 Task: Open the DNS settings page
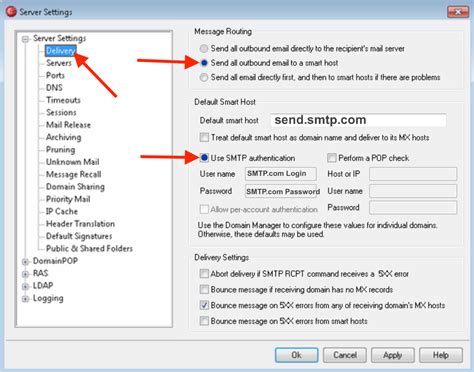pyautogui.click(x=54, y=88)
